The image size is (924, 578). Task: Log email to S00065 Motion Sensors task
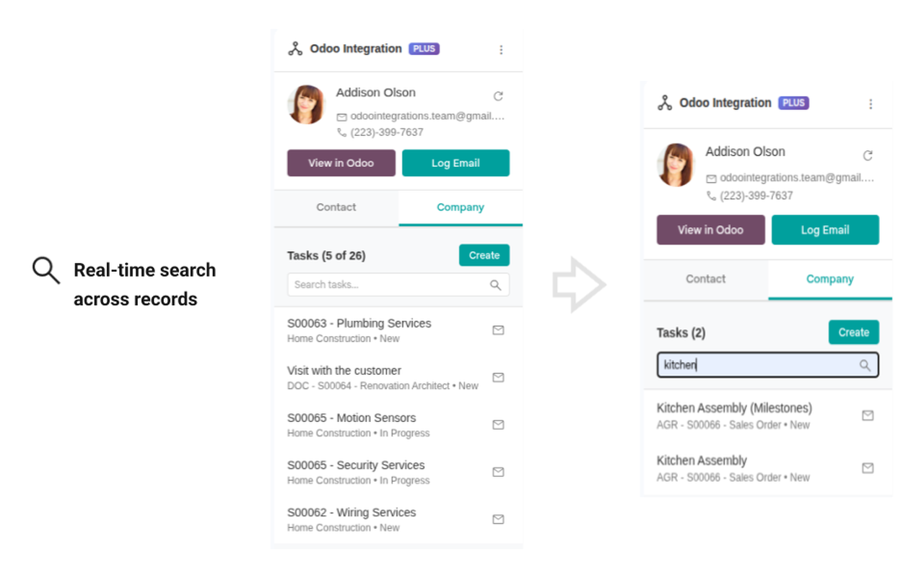pos(498,425)
